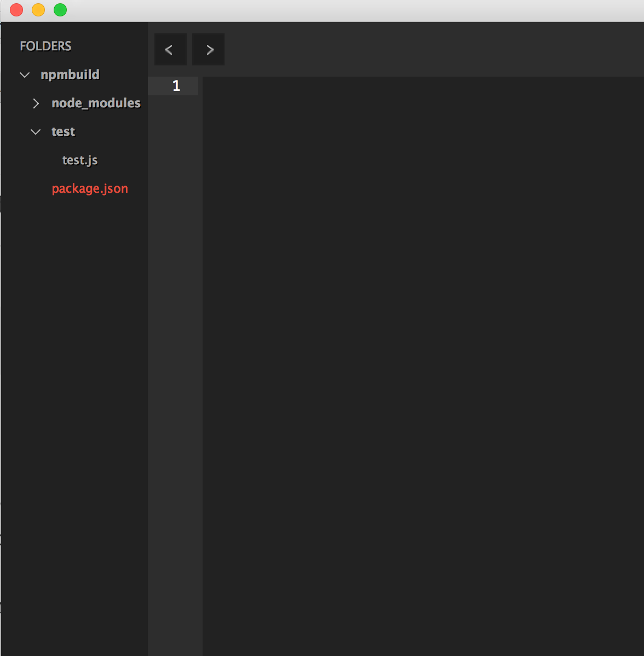
Task: Maximize the window with green button
Action: point(60,10)
